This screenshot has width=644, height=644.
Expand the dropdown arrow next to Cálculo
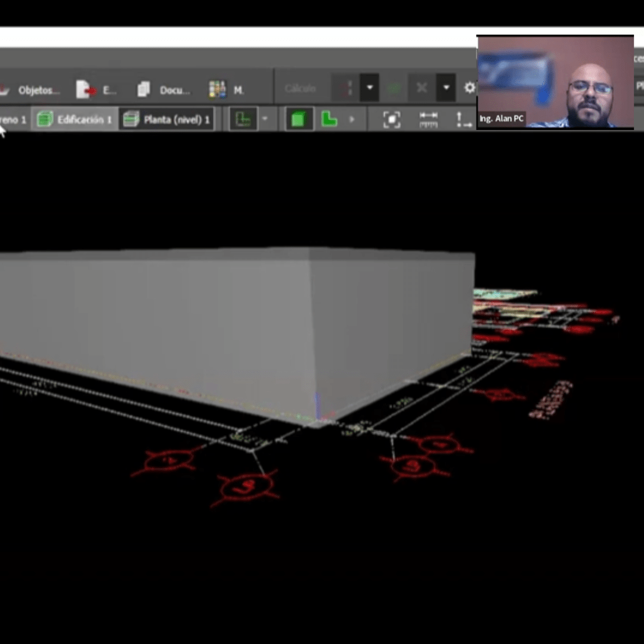point(370,88)
